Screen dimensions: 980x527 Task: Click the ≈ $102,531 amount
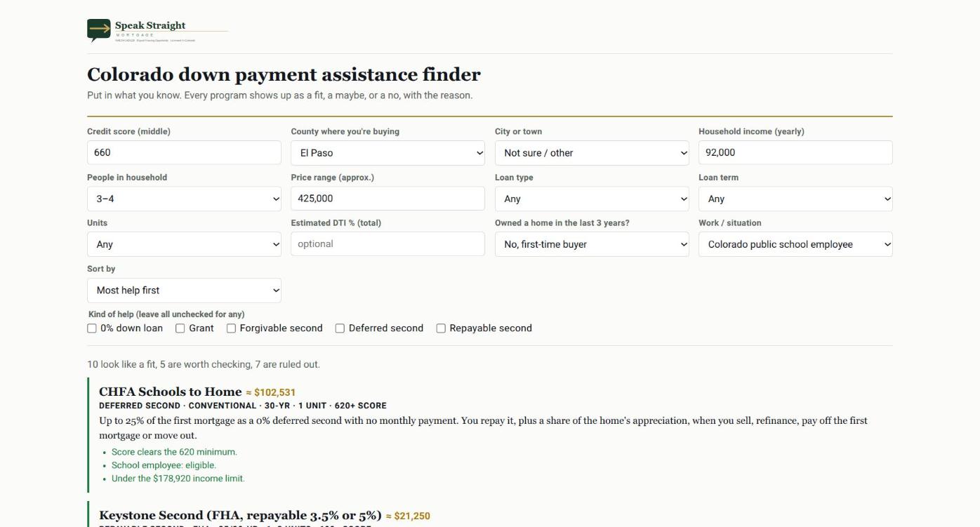(271, 393)
